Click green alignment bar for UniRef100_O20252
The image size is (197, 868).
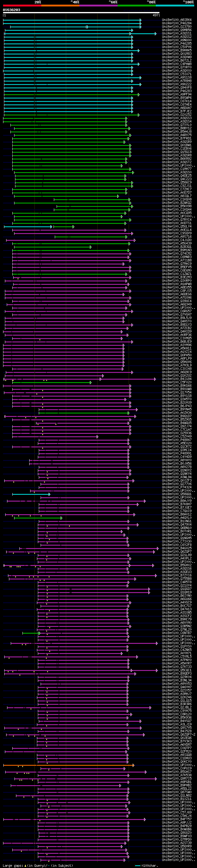pos(72,115)
